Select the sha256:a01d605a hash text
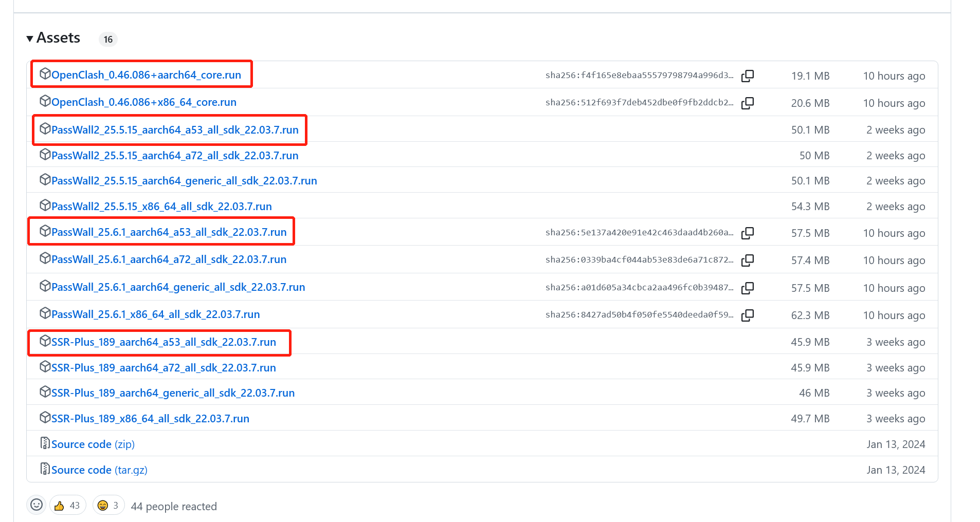This screenshot has height=522, width=980. click(640, 288)
